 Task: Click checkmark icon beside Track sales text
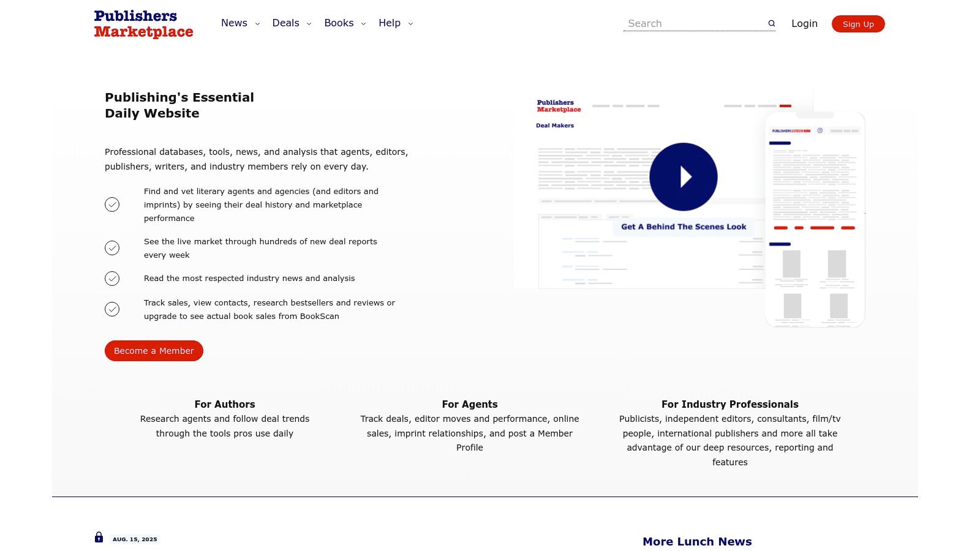click(x=112, y=309)
